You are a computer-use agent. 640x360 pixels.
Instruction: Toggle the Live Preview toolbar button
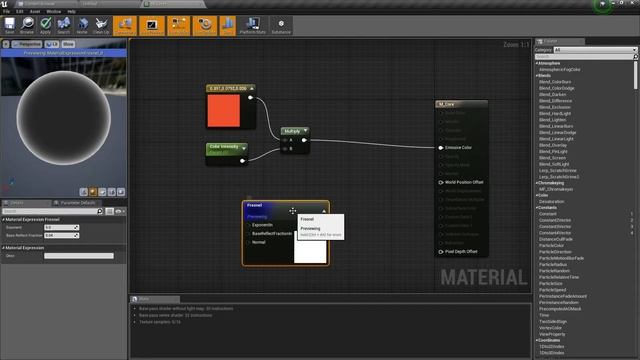pos(152,26)
